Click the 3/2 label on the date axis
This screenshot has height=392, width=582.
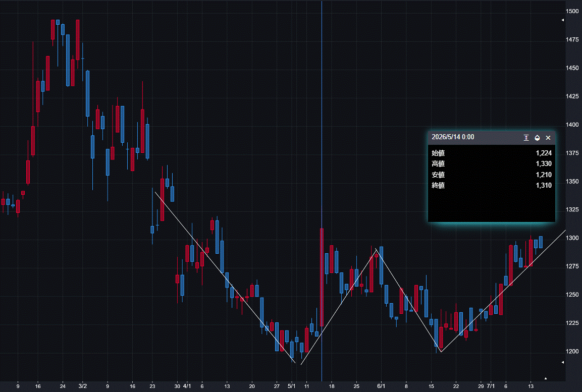(82, 386)
